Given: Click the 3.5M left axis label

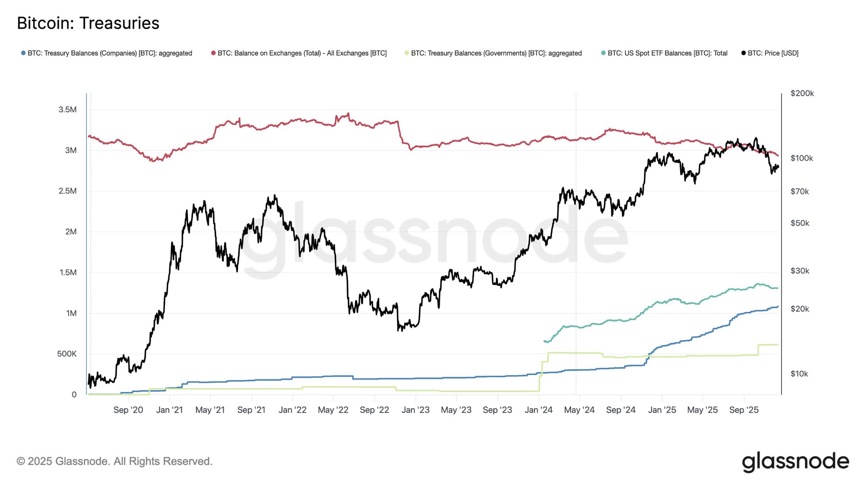Looking at the screenshot, I should (x=68, y=110).
